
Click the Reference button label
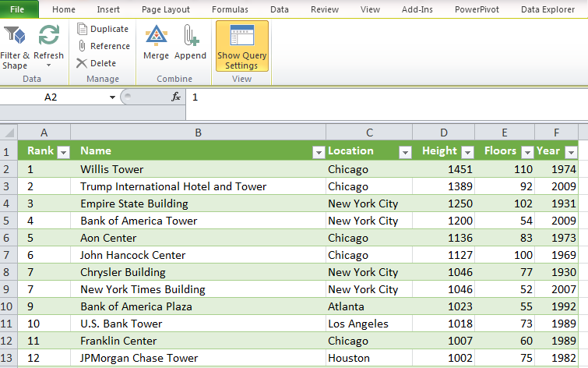point(111,46)
